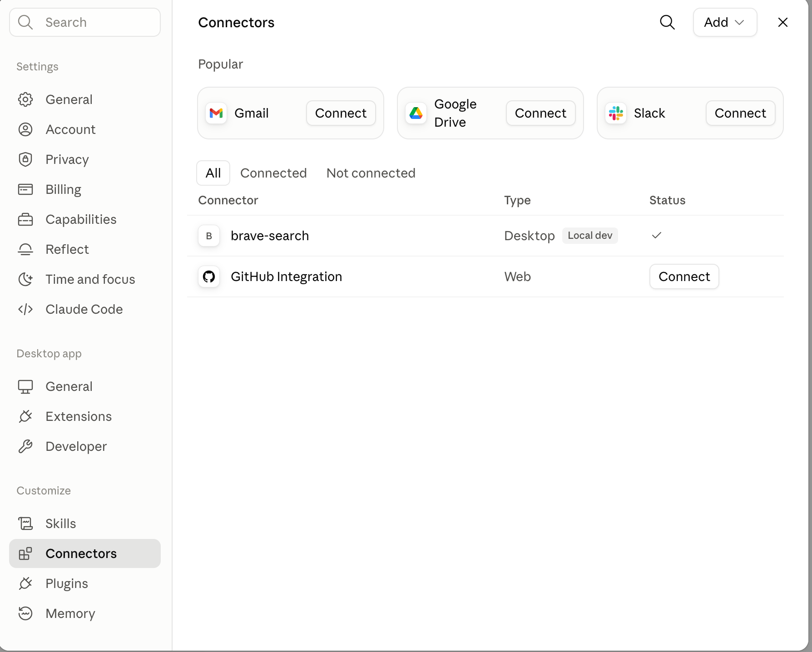The image size is (812, 652).
Task: Click the Type column header
Action: (517, 200)
